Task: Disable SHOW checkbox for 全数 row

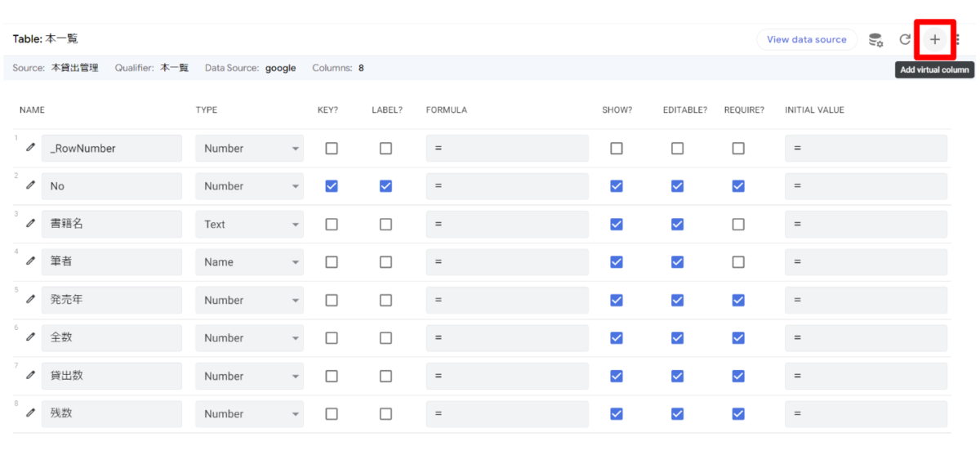Action: coord(617,337)
